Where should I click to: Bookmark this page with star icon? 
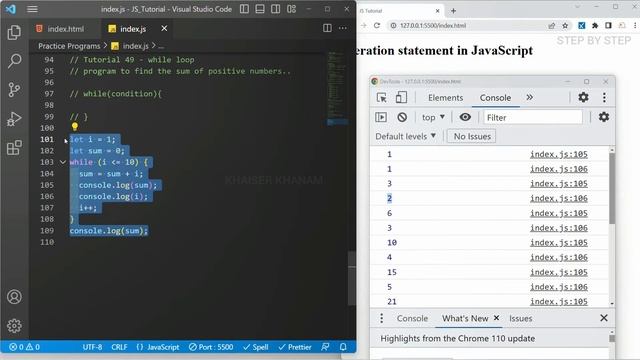pyautogui.click(x=565, y=25)
